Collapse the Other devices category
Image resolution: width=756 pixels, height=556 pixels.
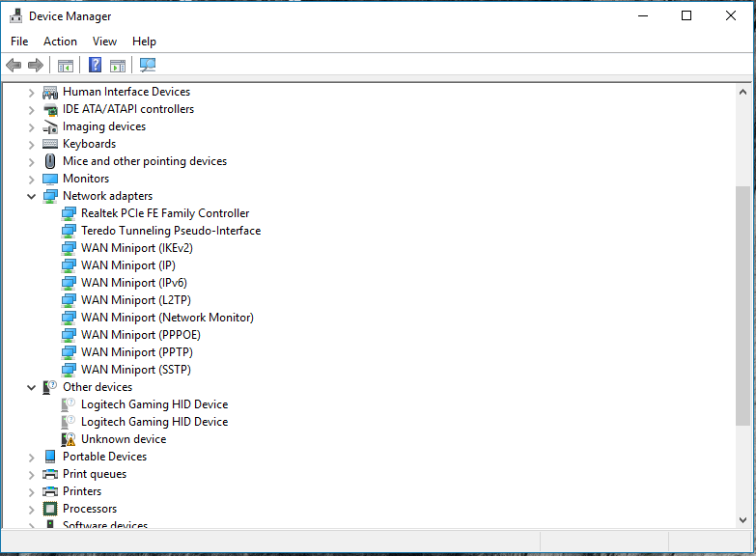click(x=31, y=387)
